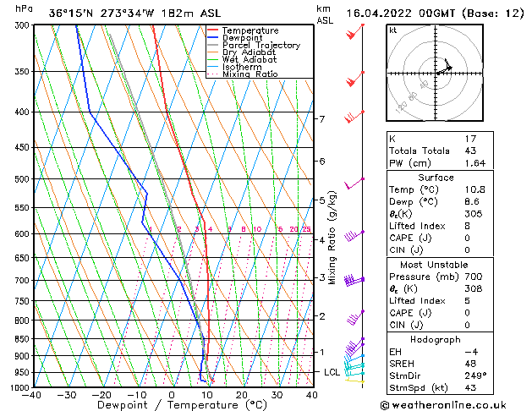The width and height of the screenshot is (532, 411).
Task: Click the date 16.04.2022 00GMT header
Action: pos(401,14)
